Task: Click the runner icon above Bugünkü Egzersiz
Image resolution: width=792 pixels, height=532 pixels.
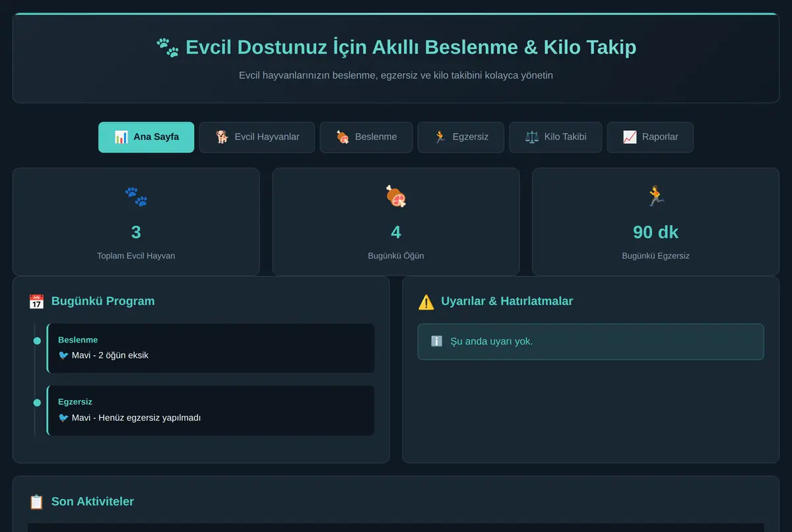Action: coord(655,197)
